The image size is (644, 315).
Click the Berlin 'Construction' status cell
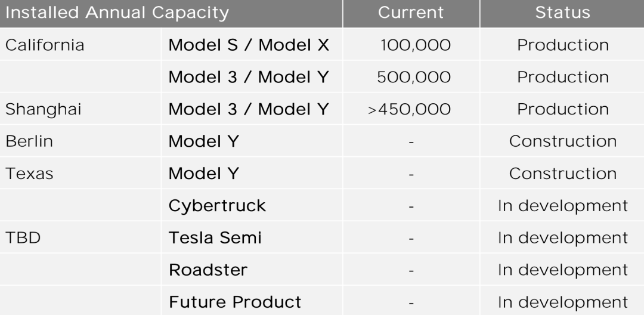click(x=562, y=142)
